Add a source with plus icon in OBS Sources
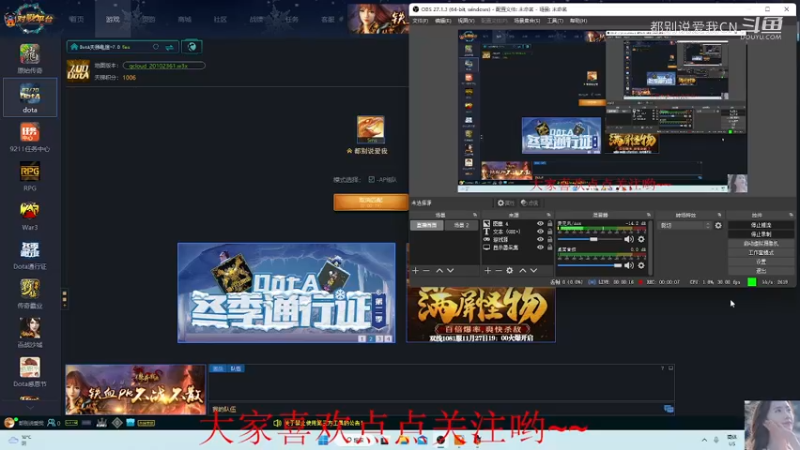800x450 pixels. point(487,270)
